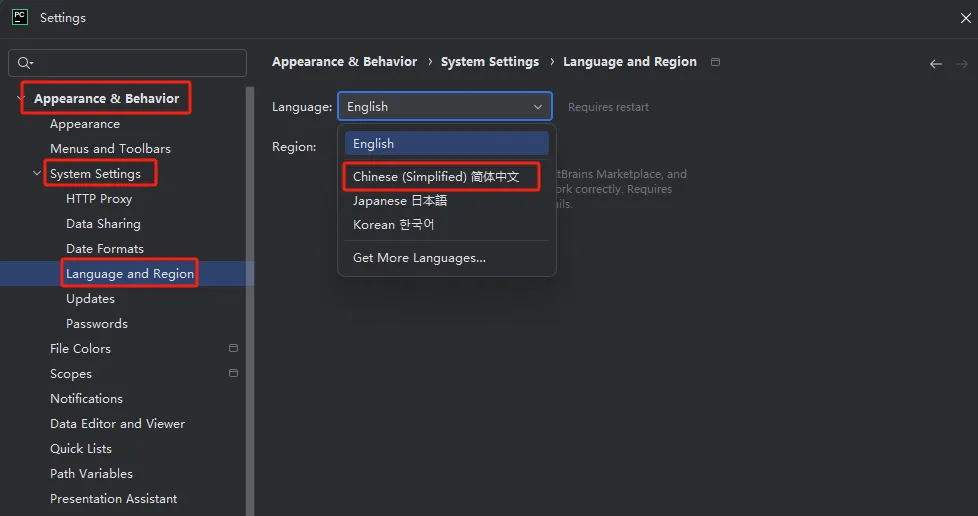Go back with the left arrow icon
This screenshot has width=978, height=516.
[x=936, y=64]
